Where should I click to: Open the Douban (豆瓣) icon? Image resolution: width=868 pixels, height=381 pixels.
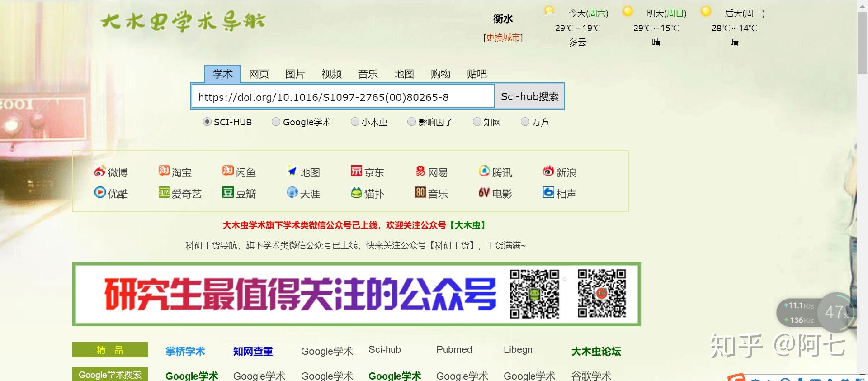(x=228, y=192)
